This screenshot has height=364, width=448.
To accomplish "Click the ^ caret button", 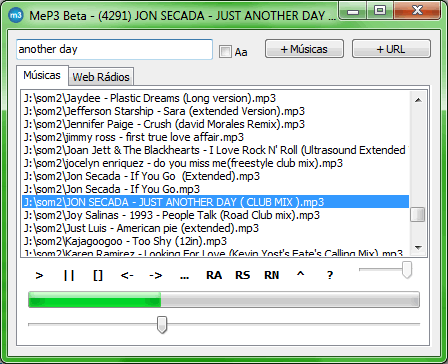I will [301, 275].
